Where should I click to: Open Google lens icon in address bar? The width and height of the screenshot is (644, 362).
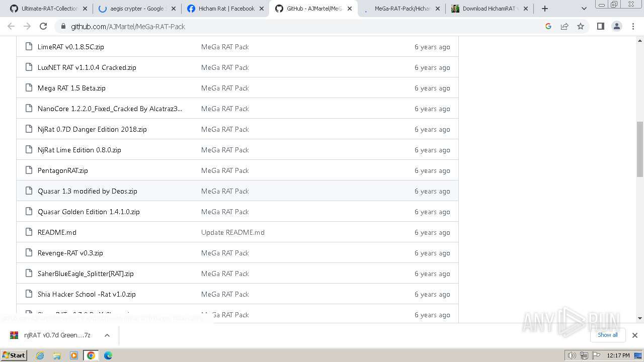click(x=548, y=26)
